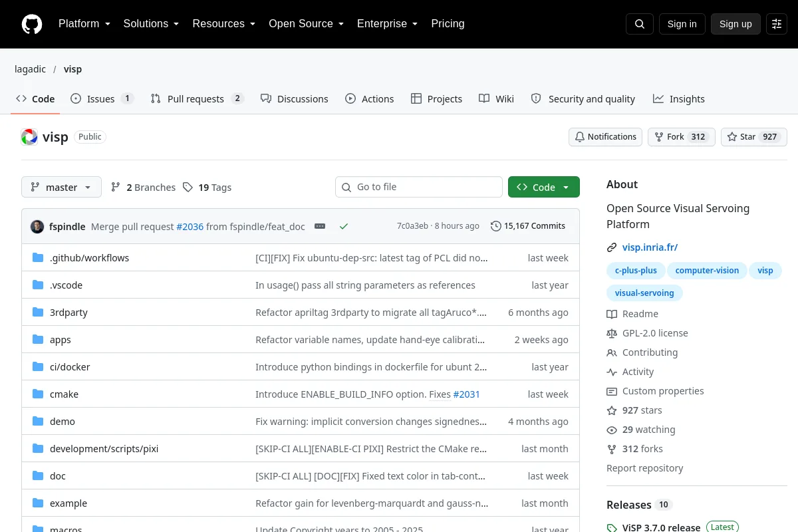Open Security and quality tab
The width and height of the screenshot is (798, 532).
click(x=583, y=98)
